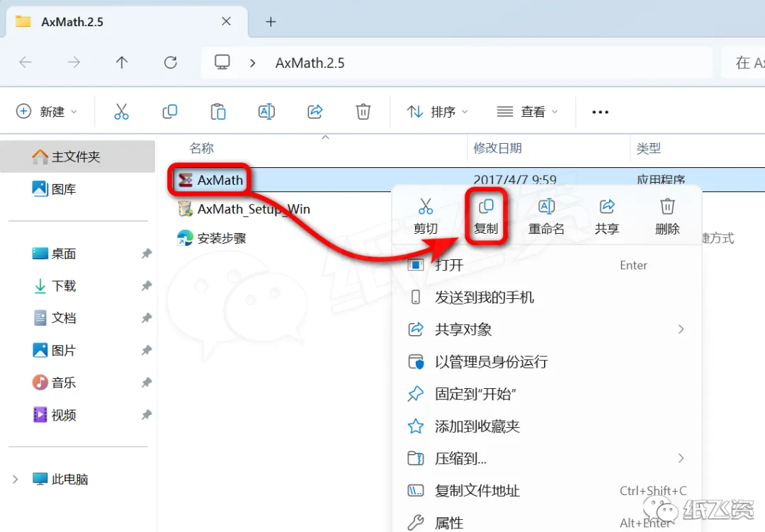Click the toolbar Copy icon
This screenshot has height=532, width=765.
(169, 112)
